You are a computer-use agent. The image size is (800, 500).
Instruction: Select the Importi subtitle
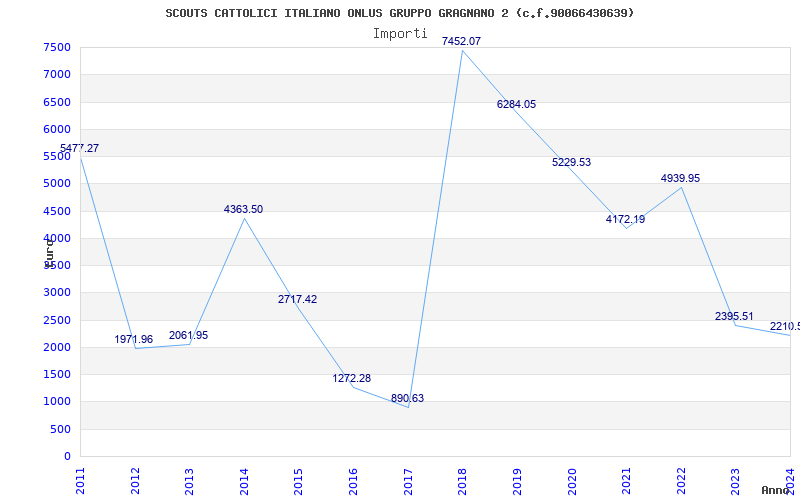click(x=400, y=34)
